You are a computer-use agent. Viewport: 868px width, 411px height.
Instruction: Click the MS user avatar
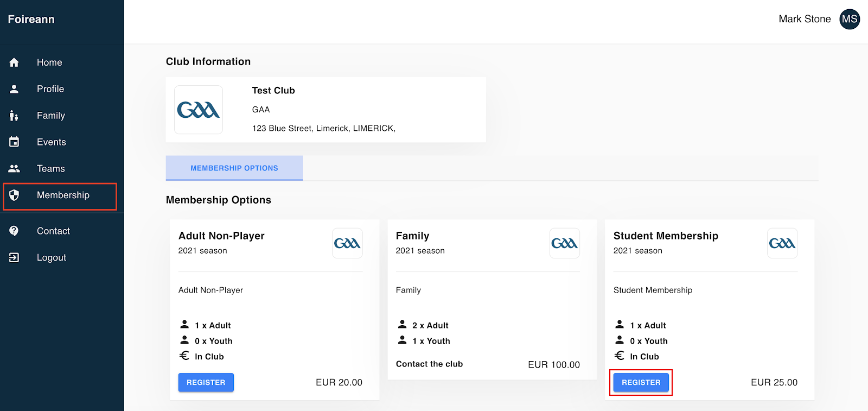pos(850,20)
